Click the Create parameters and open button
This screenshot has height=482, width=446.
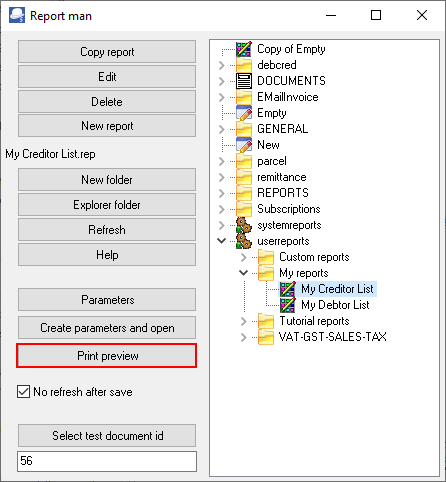tap(107, 328)
